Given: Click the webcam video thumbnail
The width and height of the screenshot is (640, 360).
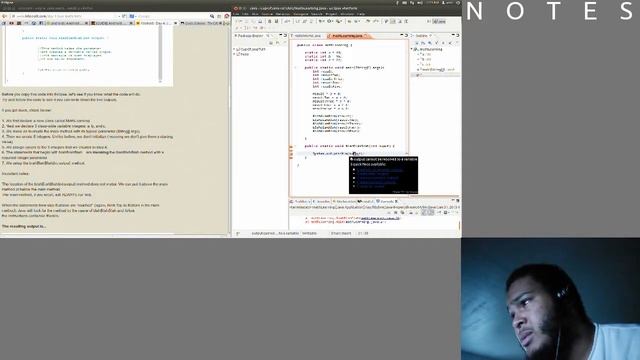Looking at the screenshot, I should click(x=551, y=299).
